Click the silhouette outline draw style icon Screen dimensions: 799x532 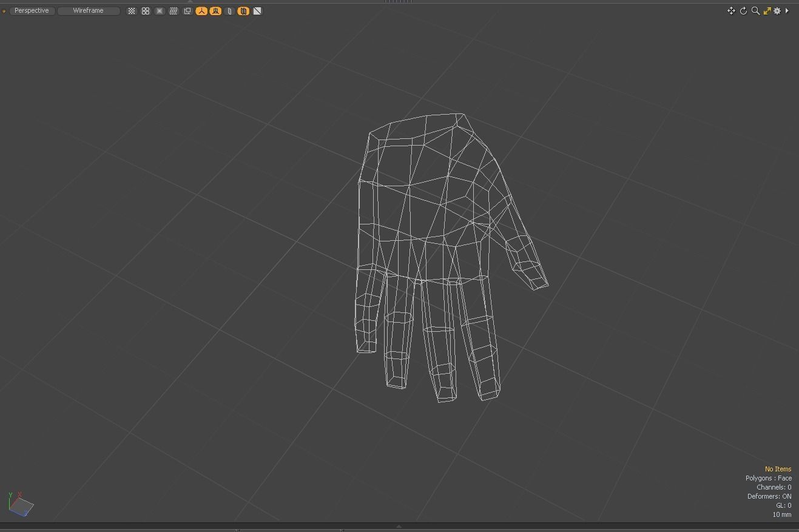point(187,10)
